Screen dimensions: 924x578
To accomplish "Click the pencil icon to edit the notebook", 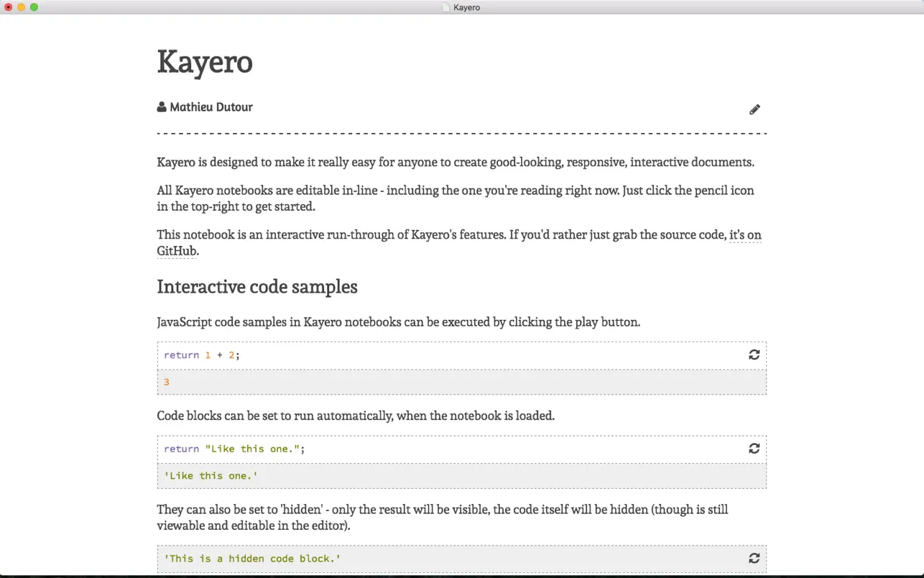I will (x=754, y=109).
